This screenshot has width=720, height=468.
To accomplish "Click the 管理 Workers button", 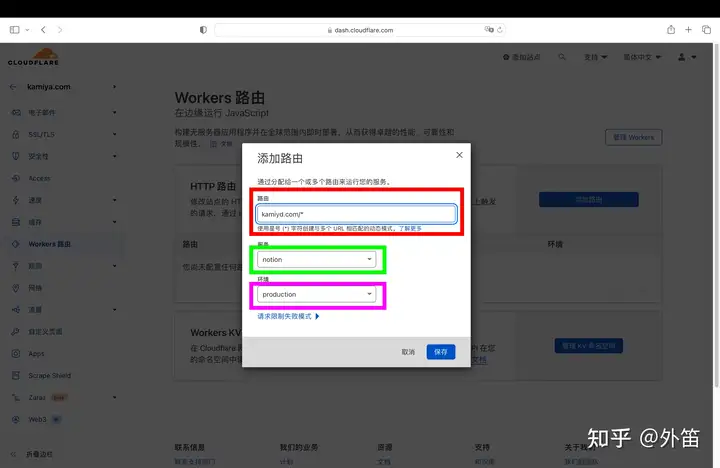I will point(634,137).
